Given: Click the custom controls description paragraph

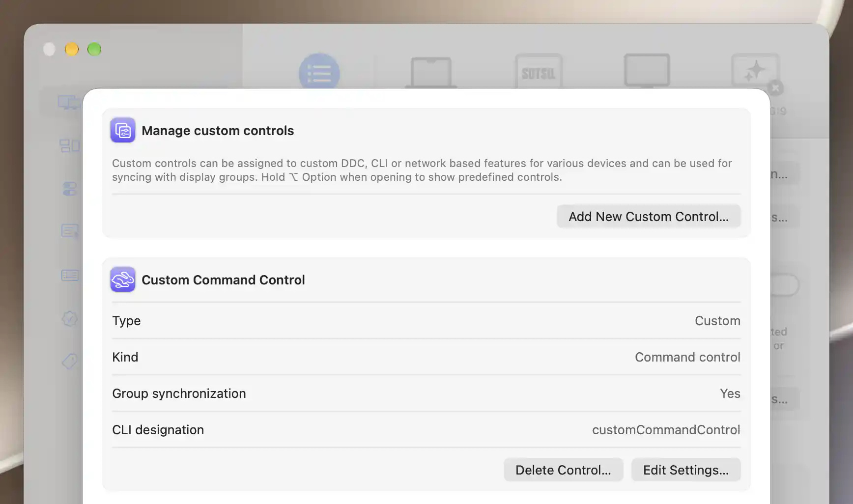Looking at the screenshot, I should [x=422, y=170].
